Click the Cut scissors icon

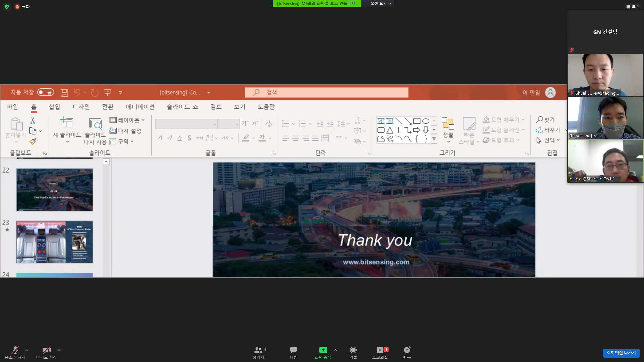33,120
